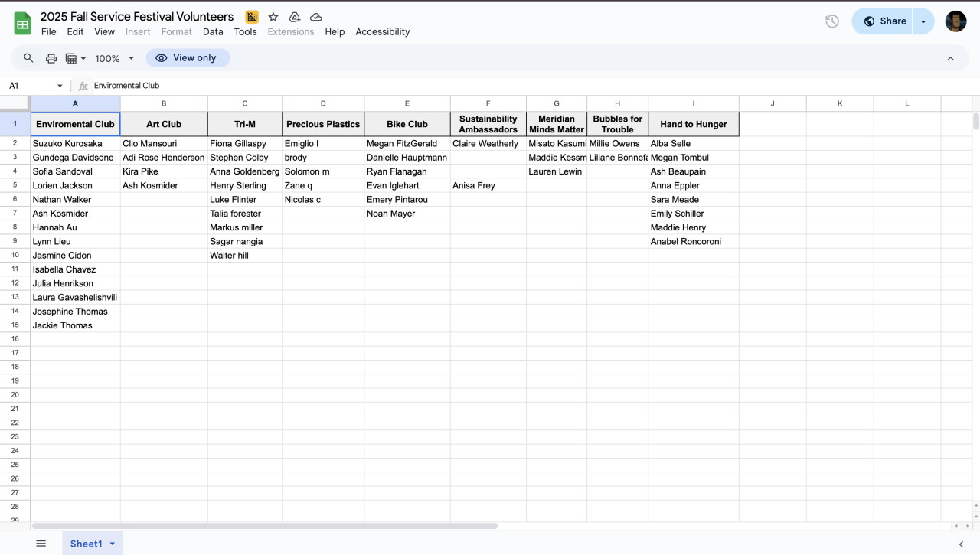Collapse the toolbar with up chevron
This screenshot has height=555, width=980.
click(x=950, y=59)
